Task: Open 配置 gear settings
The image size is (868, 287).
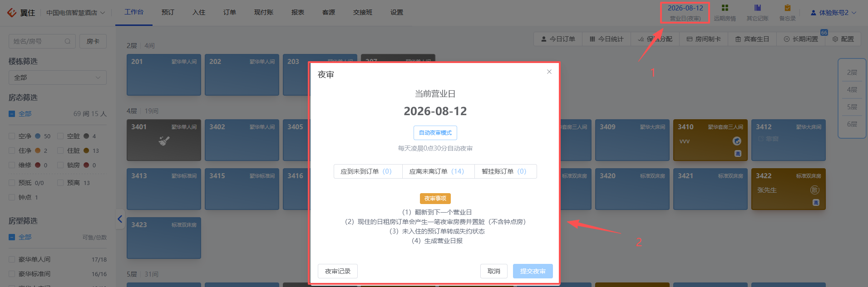Action: click(x=843, y=39)
